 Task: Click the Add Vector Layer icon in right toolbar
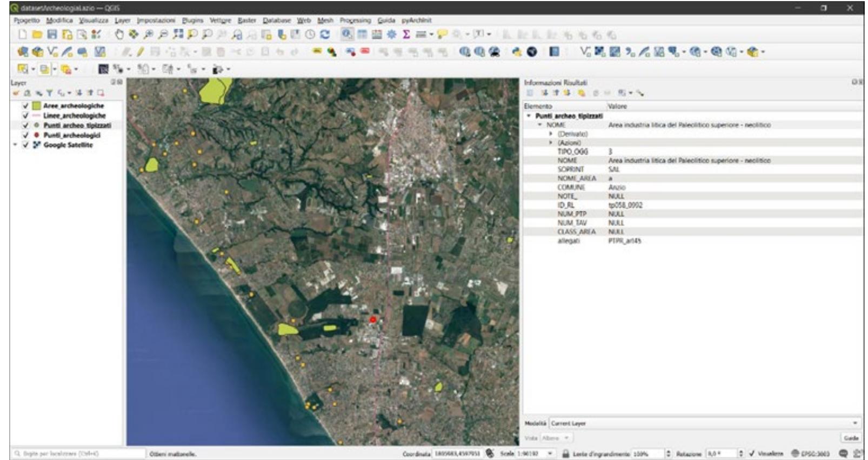[x=585, y=52]
